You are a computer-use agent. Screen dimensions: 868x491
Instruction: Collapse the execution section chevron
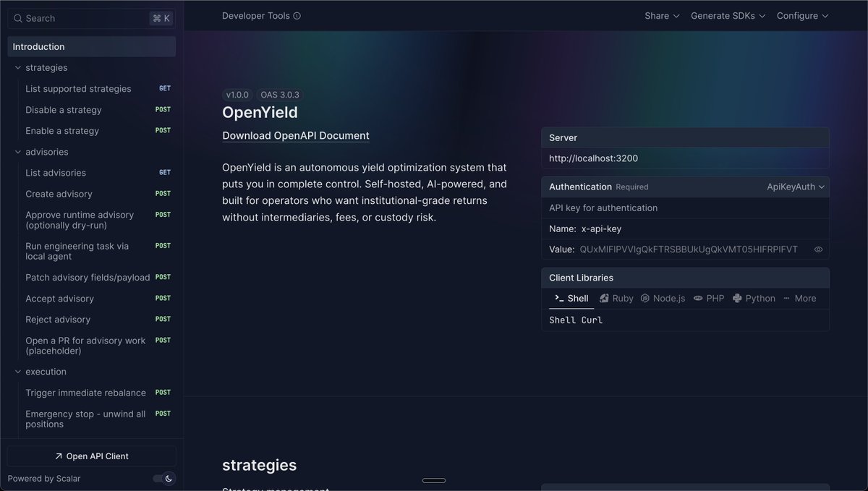coord(18,372)
